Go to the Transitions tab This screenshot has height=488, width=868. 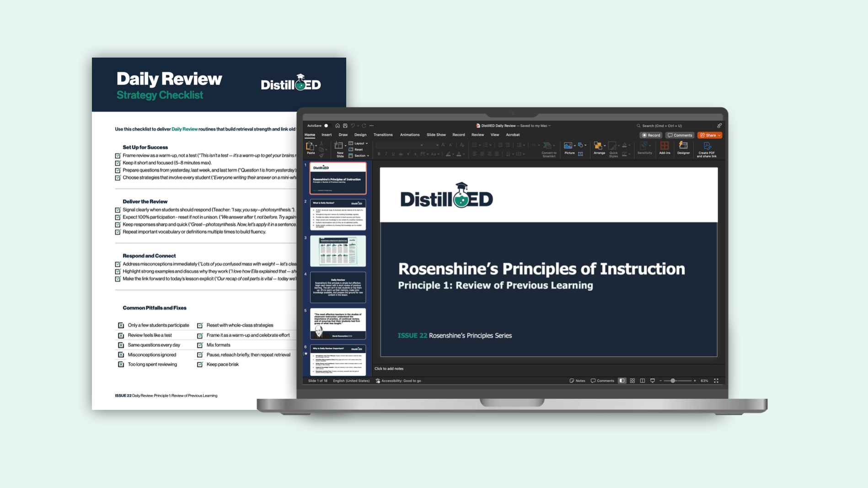383,135
